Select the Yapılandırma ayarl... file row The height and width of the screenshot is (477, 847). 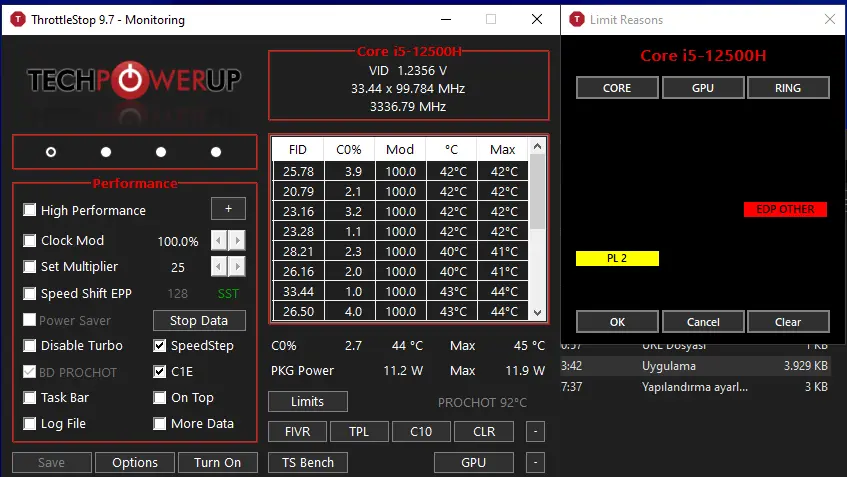695,387
